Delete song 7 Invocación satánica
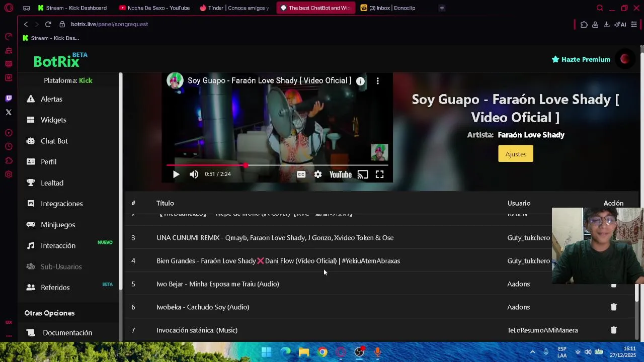This screenshot has height=362, width=644. pyautogui.click(x=613, y=330)
